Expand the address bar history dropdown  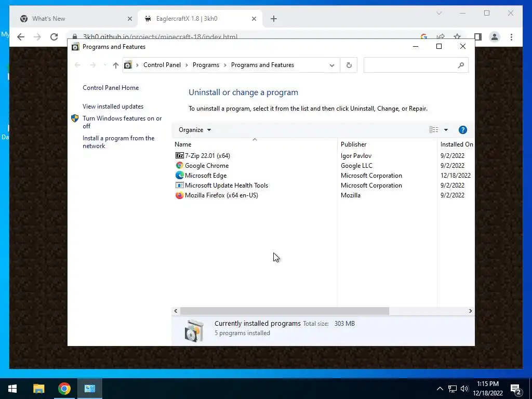point(332,65)
